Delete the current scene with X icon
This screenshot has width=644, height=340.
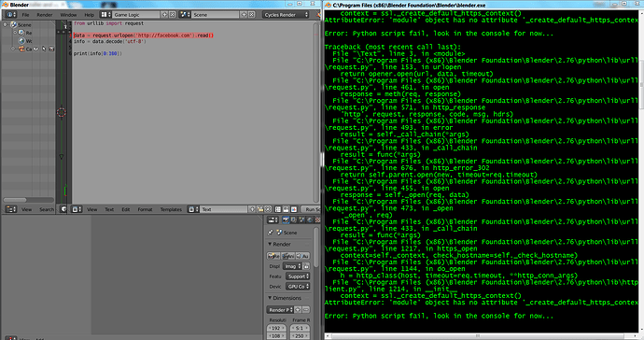click(251, 14)
